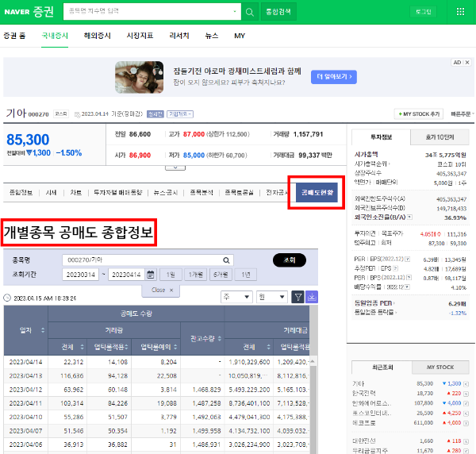476x454 pixels.
Task: Open the 빠른주문 dropdown
Action: (462, 114)
